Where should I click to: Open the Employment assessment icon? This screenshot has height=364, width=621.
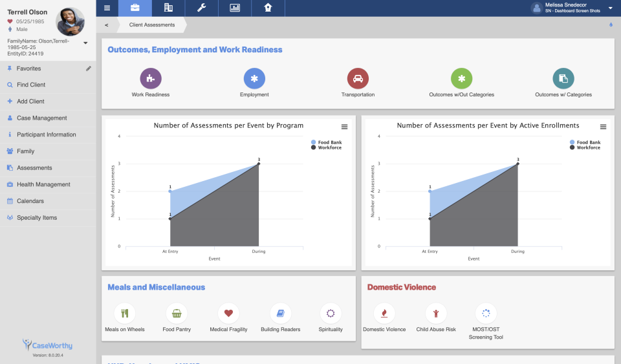[254, 78]
